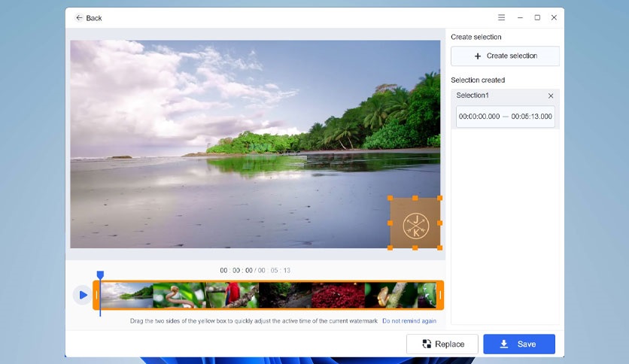Click the left trim handle of timeline
Viewport: 629px width, 364px height.
(96, 296)
